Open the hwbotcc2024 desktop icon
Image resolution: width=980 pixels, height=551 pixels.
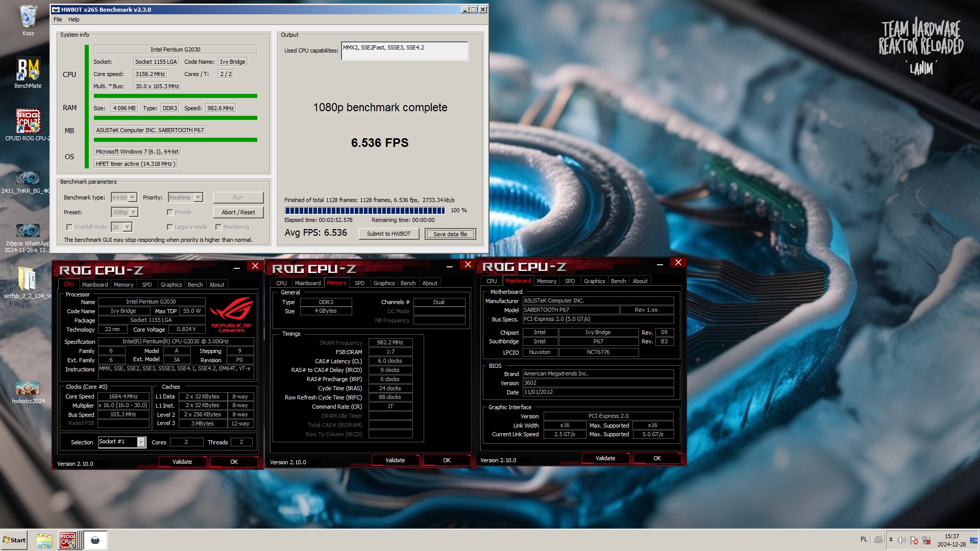(x=28, y=392)
